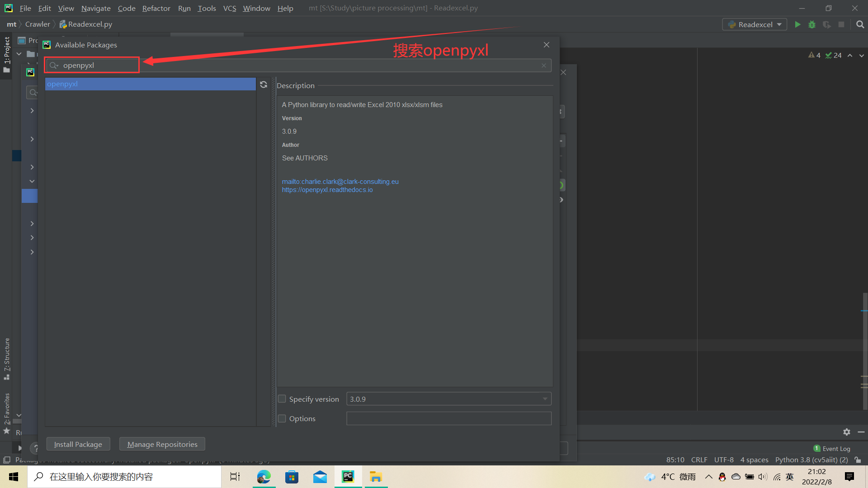Toggle the Specify version checkbox
This screenshot has width=868, height=488.
[282, 399]
